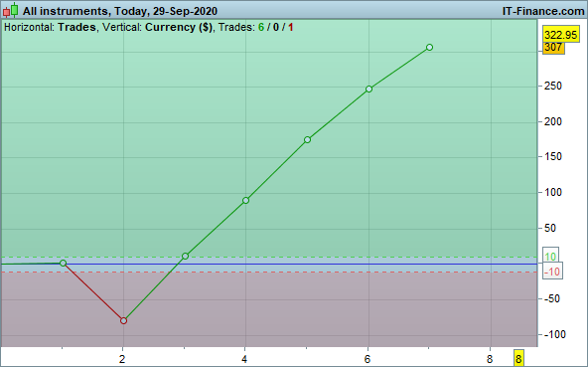Image resolution: width=588 pixels, height=367 pixels.
Task: Click the 2 horizontal axis label
Action: coord(122,359)
